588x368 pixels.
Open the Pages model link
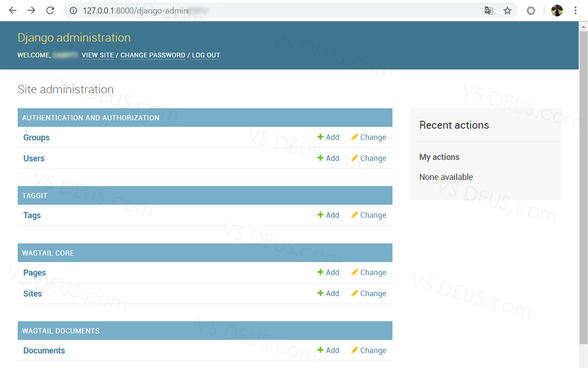34,273
